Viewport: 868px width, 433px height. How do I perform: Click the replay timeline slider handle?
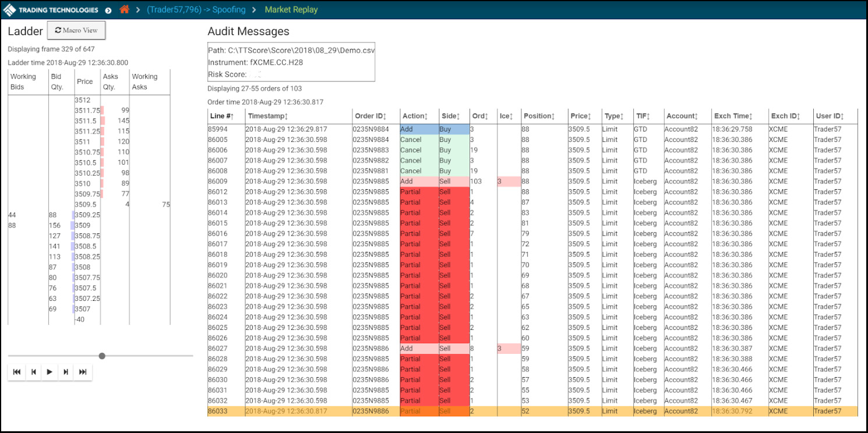tap(103, 356)
